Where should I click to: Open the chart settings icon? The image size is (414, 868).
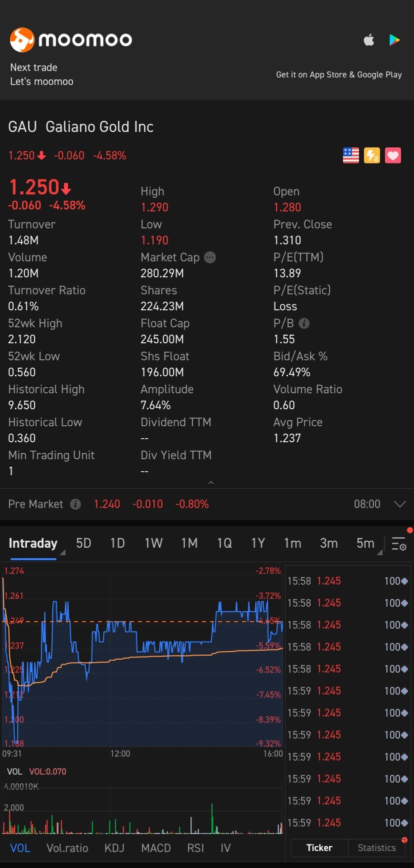click(399, 544)
